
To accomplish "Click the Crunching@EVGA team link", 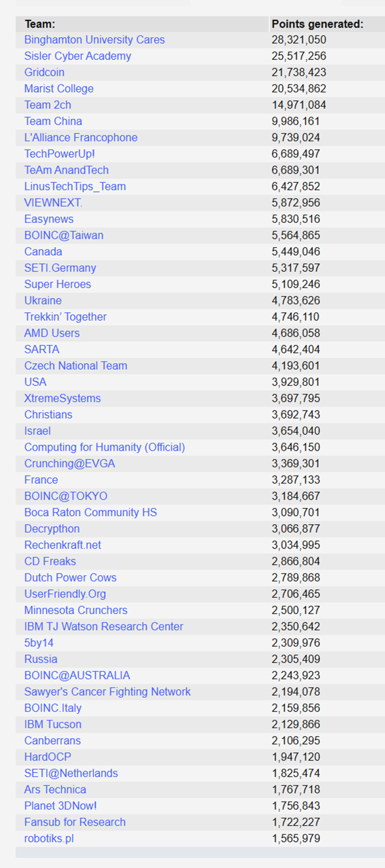I will point(70,464).
